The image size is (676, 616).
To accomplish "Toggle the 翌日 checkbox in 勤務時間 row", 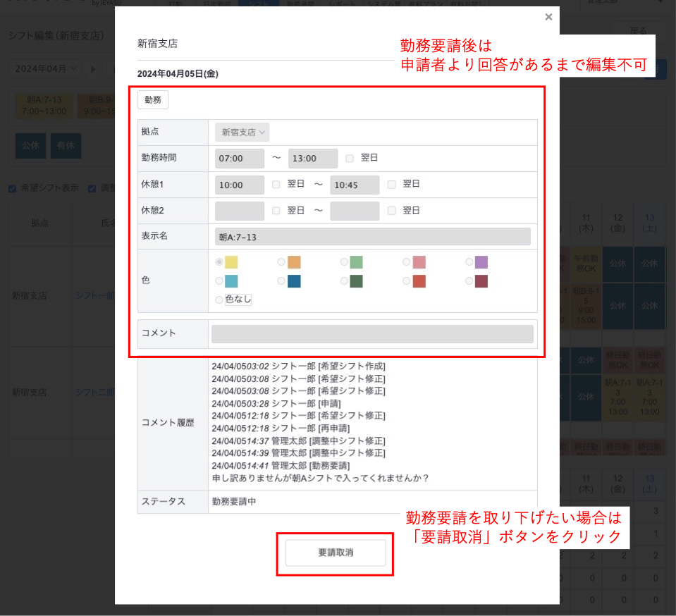I will [350, 159].
